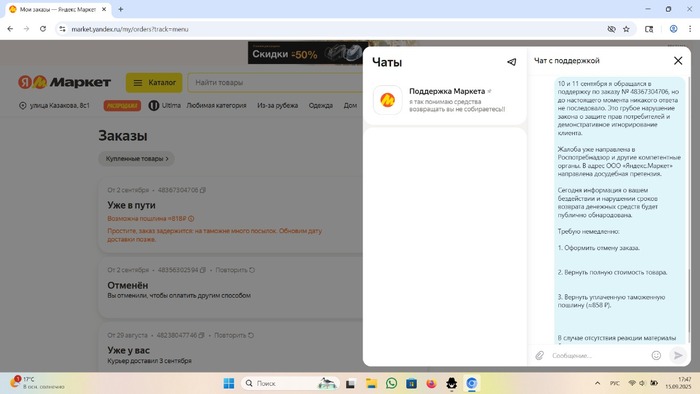Change delivery address улица Казакова, 8с1
The image size is (700, 394).
[54, 105]
